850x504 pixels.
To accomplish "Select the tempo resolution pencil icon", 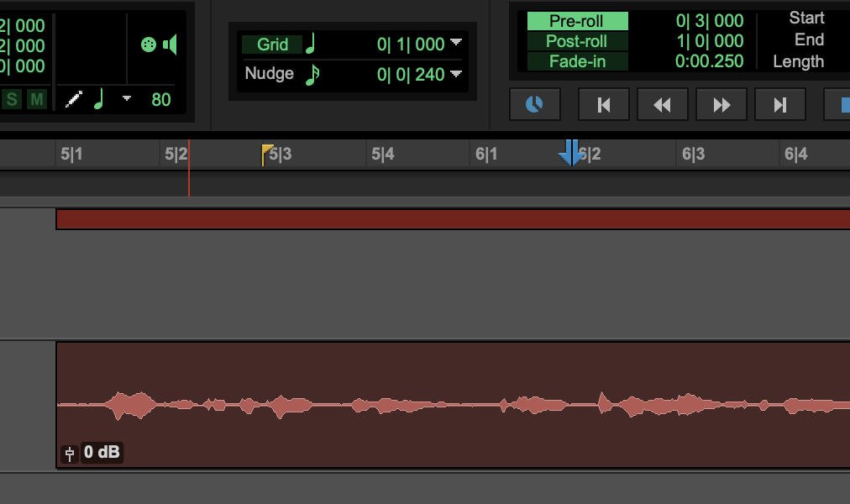I will 74,100.
